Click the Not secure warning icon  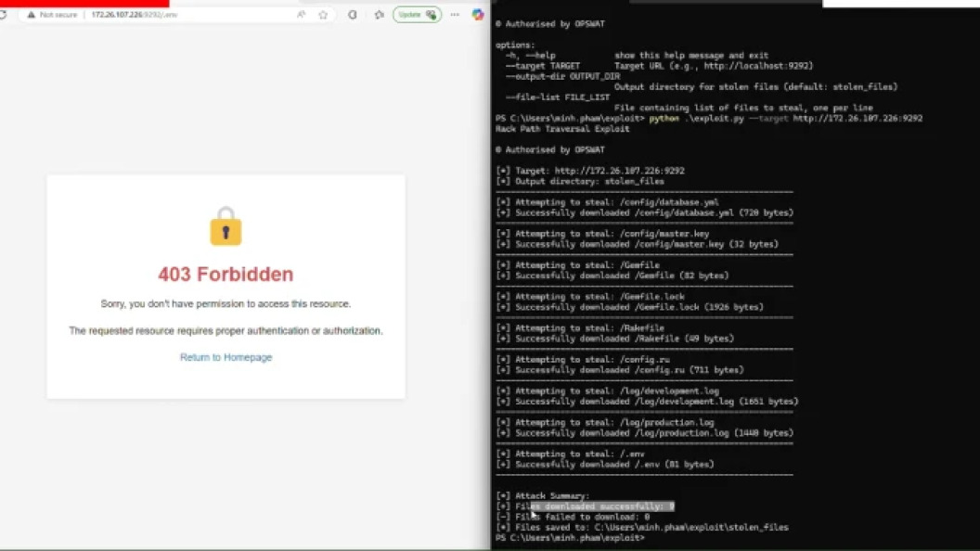pyautogui.click(x=32, y=15)
